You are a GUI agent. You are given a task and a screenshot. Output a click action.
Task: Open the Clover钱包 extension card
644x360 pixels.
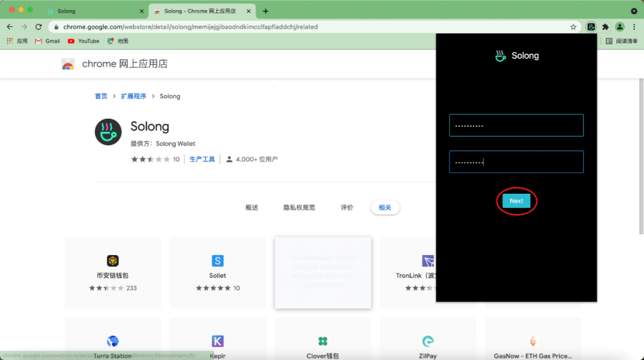click(323, 339)
